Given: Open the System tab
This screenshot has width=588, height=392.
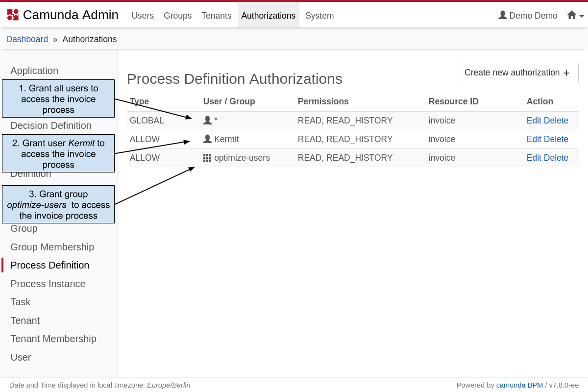Looking at the screenshot, I should click(319, 16).
